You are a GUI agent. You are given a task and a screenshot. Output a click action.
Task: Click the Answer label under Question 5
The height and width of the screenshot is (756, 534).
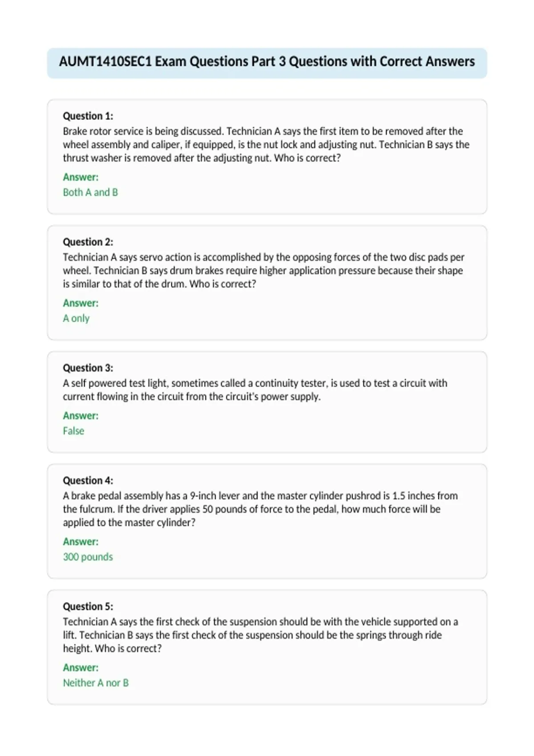coord(81,668)
